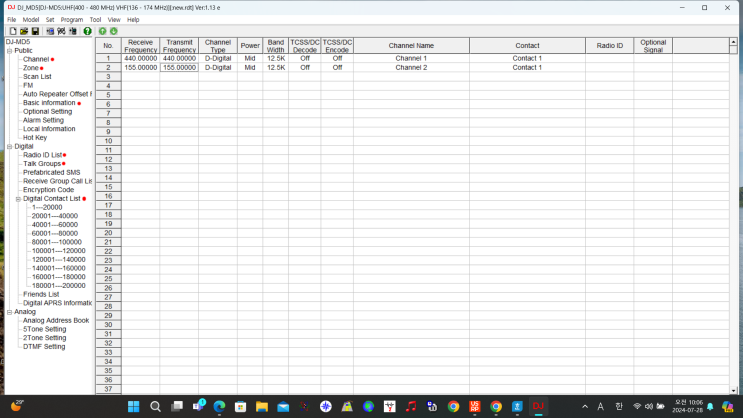Select Radio ID List tree item
The image size is (743, 418).
(43, 155)
